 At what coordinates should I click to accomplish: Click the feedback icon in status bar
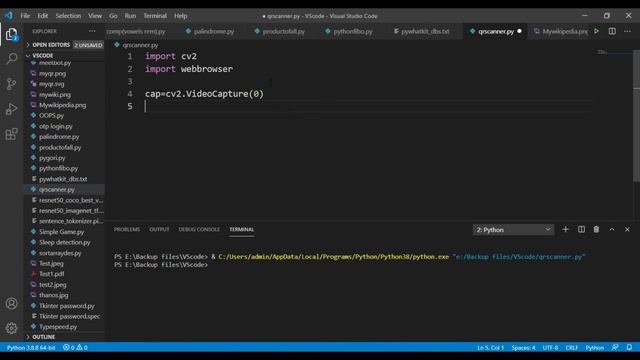pos(615,347)
